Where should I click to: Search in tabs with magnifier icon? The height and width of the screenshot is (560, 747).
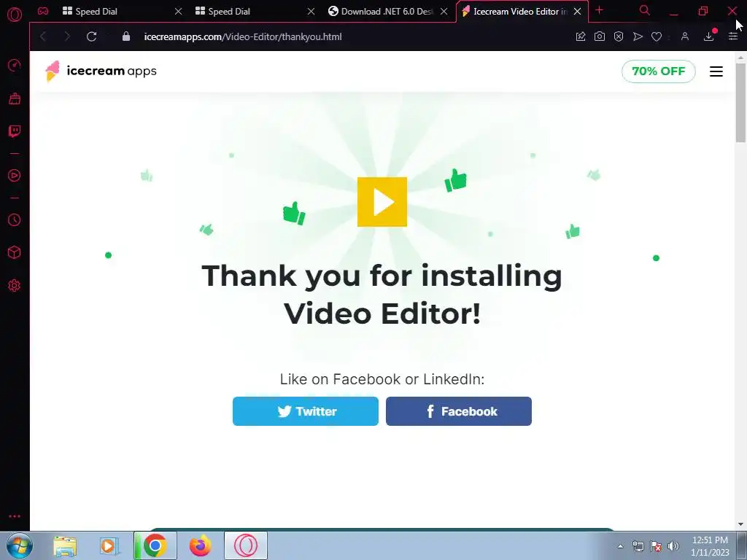[645, 10]
